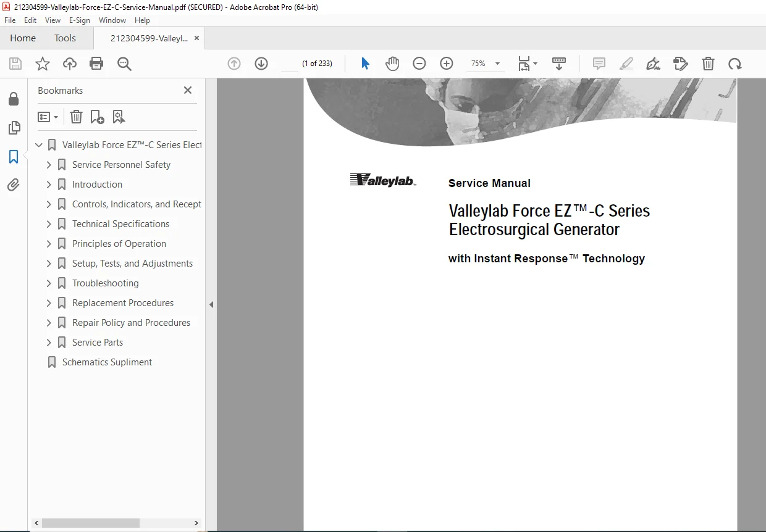Screen dimensions: 766x532
Task: Expand Service Personnel Safety bookmark
Action: coord(49,165)
